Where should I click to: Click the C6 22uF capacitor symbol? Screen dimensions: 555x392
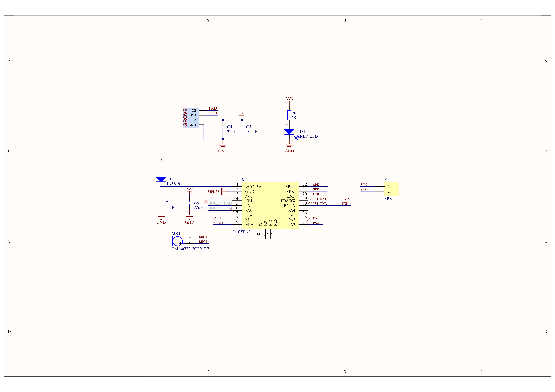click(190, 203)
